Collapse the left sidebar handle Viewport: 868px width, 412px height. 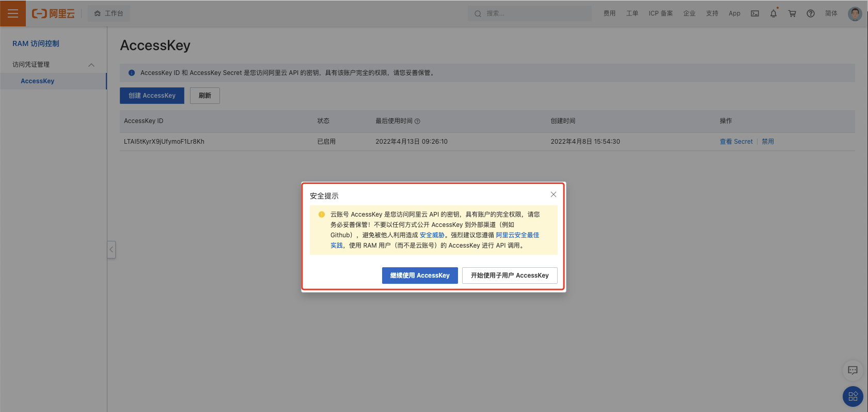111,250
